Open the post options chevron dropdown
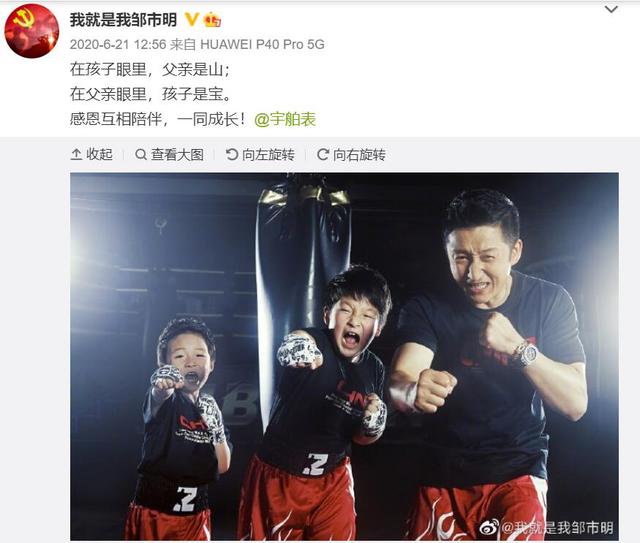 click(611, 9)
